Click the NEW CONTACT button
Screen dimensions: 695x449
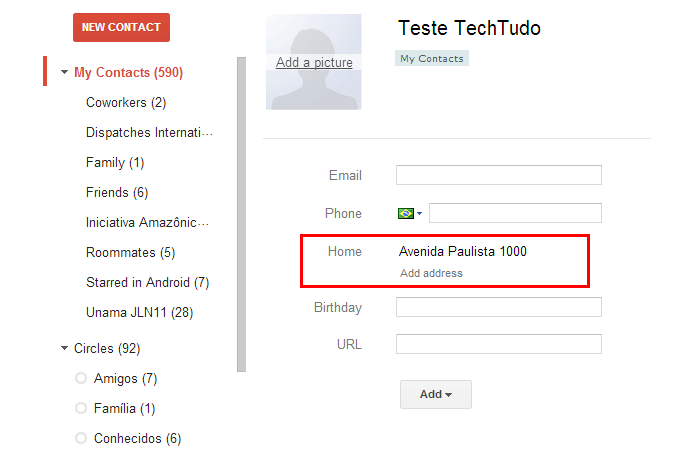pos(121,27)
